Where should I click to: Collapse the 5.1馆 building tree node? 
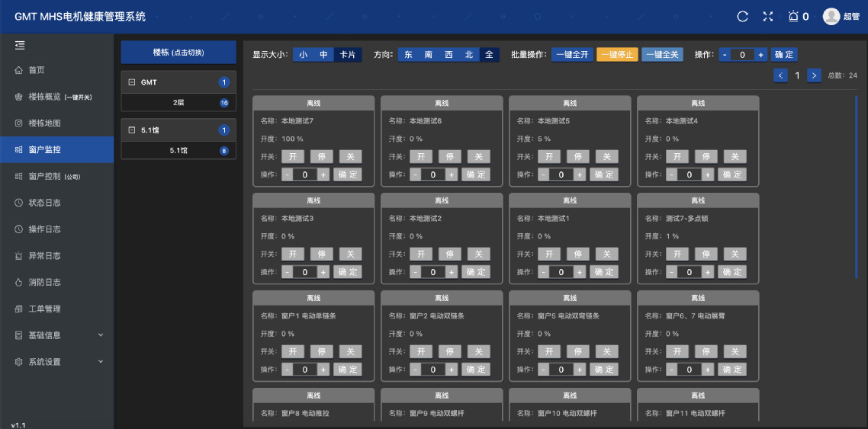pyautogui.click(x=132, y=130)
